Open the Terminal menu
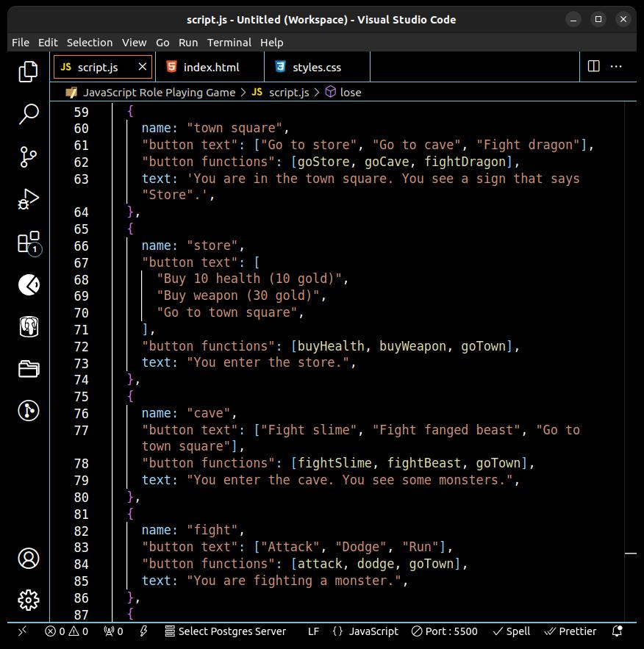 tap(229, 43)
